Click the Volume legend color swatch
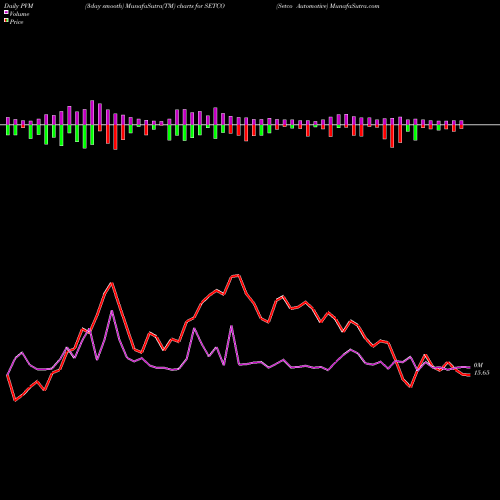500x500 pixels. click(x=6, y=13)
